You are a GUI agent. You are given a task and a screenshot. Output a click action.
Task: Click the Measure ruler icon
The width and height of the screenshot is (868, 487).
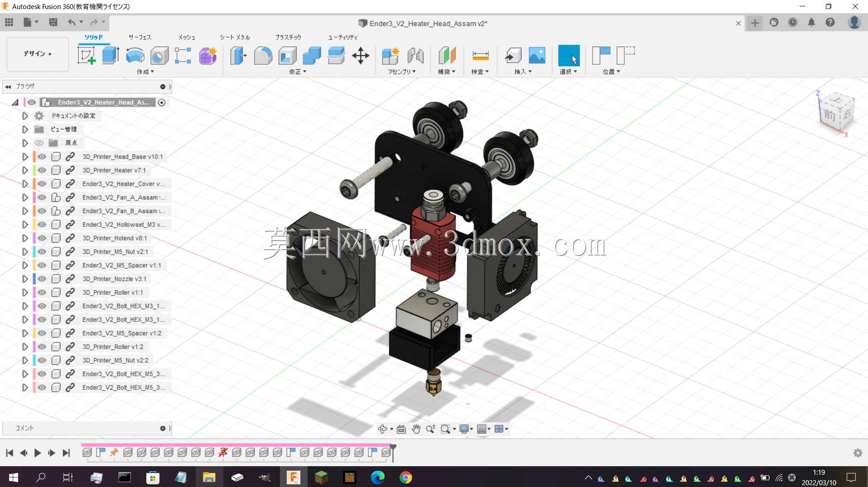click(480, 56)
